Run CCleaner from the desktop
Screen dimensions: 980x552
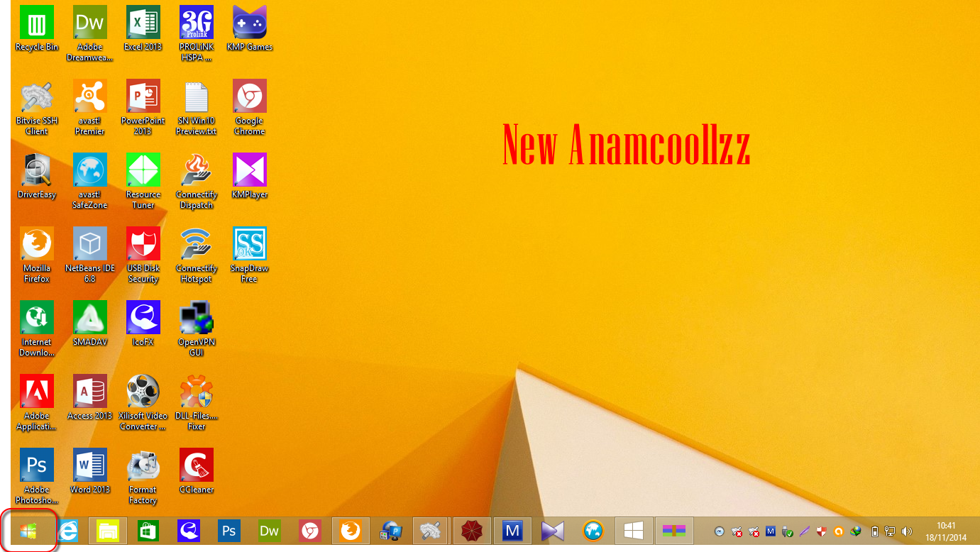pos(196,466)
